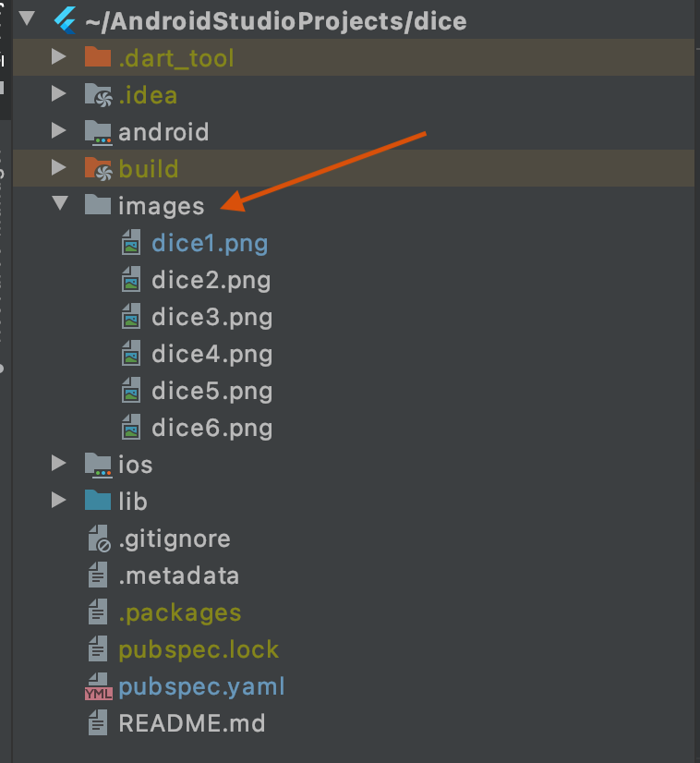Screen dimensions: 700x763
Task: Click the blue lib folder icon
Action: 97,502
